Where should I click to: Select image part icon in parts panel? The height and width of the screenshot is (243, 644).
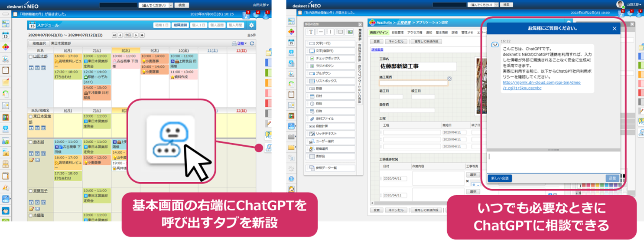(350, 32)
